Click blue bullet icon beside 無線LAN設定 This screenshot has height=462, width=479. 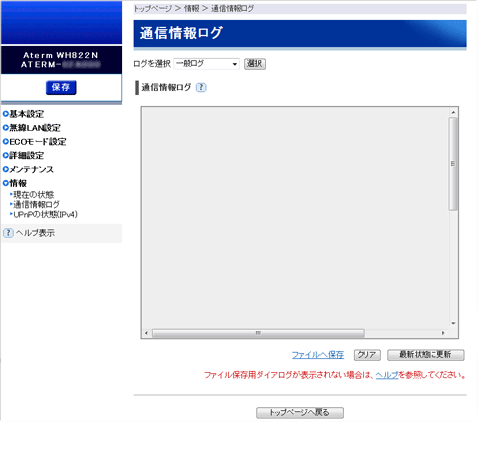[x=5, y=128]
